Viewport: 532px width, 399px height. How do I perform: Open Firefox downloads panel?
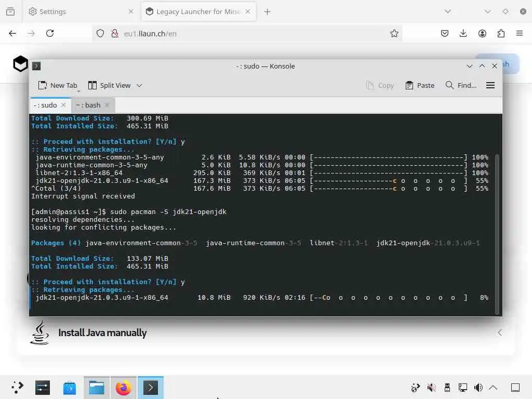point(463,33)
